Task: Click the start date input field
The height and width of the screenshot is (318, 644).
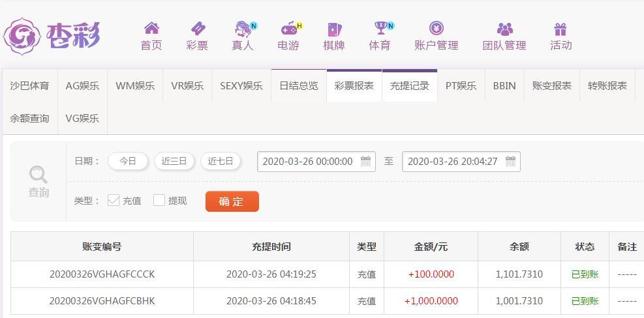Action: [x=316, y=161]
